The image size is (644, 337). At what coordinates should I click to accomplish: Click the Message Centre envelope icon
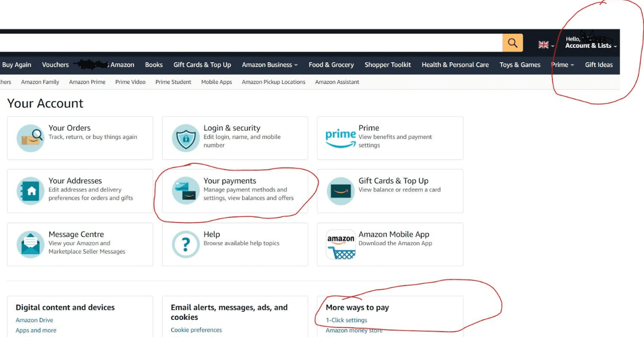(31, 245)
